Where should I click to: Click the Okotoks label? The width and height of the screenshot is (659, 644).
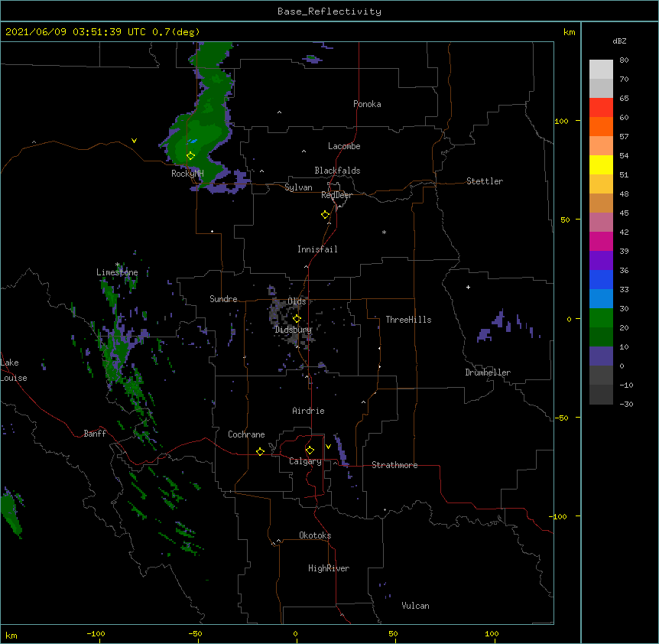(x=315, y=535)
